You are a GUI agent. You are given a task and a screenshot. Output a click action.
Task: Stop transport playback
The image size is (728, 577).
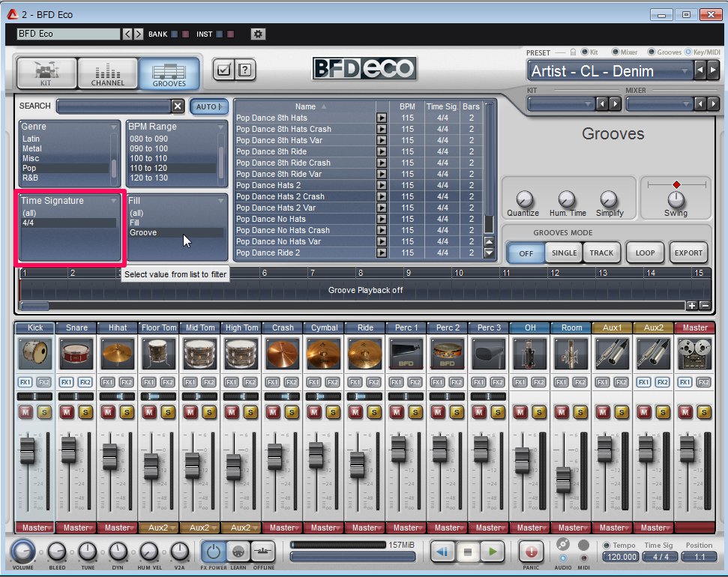(468, 552)
